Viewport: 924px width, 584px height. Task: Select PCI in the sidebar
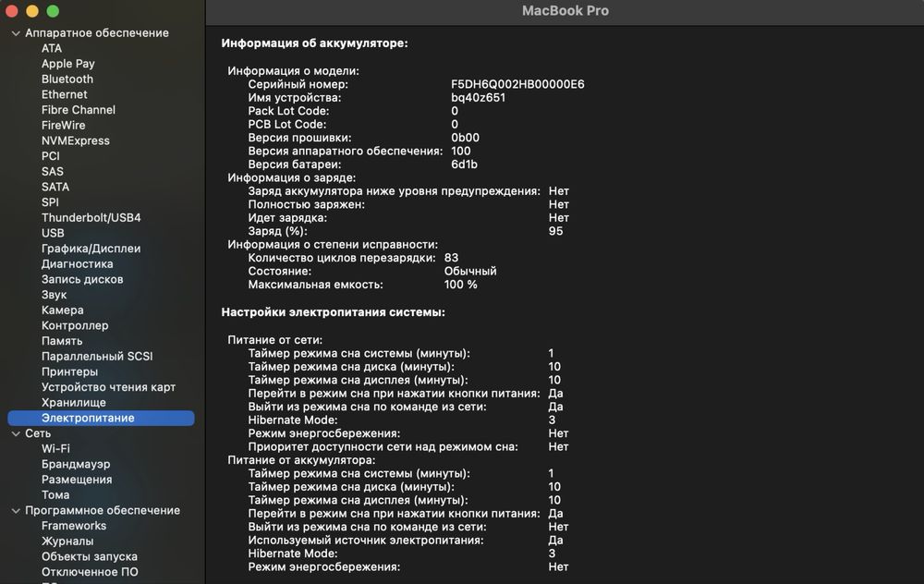[x=50, y=155]
